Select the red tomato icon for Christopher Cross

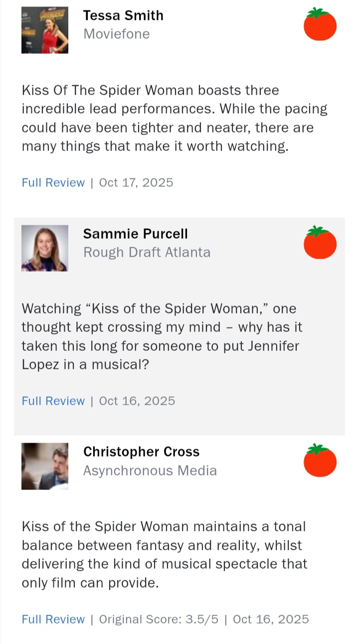click(x=320, y=461)
